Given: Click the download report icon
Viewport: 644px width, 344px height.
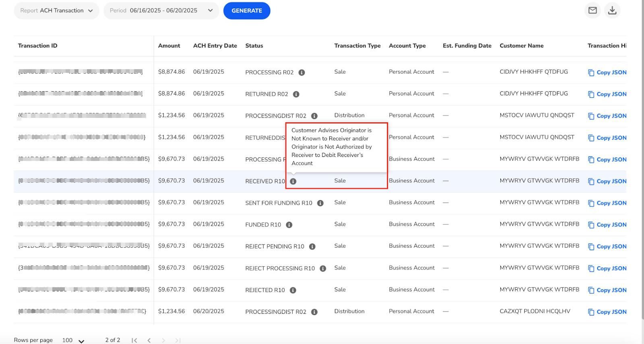Looking at the screenshot, I should pos(612,10).
